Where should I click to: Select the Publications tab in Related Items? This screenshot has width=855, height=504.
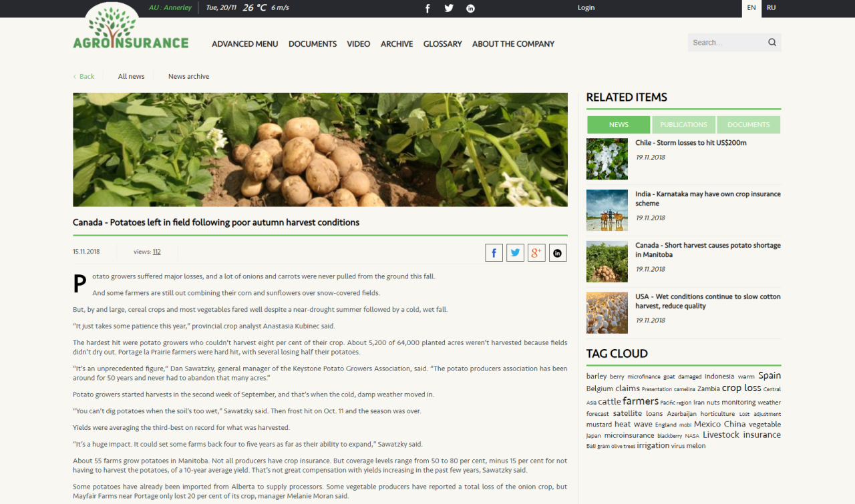coord(683,125)
